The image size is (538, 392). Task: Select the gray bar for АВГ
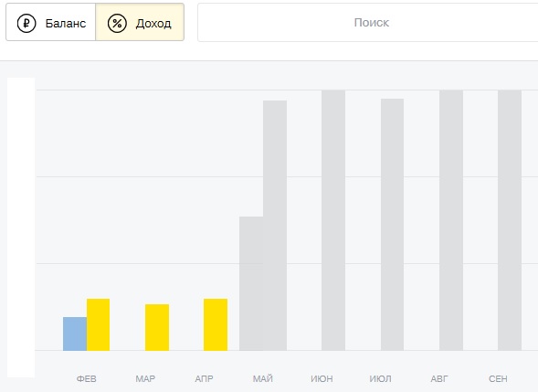[x=451, y=220]
